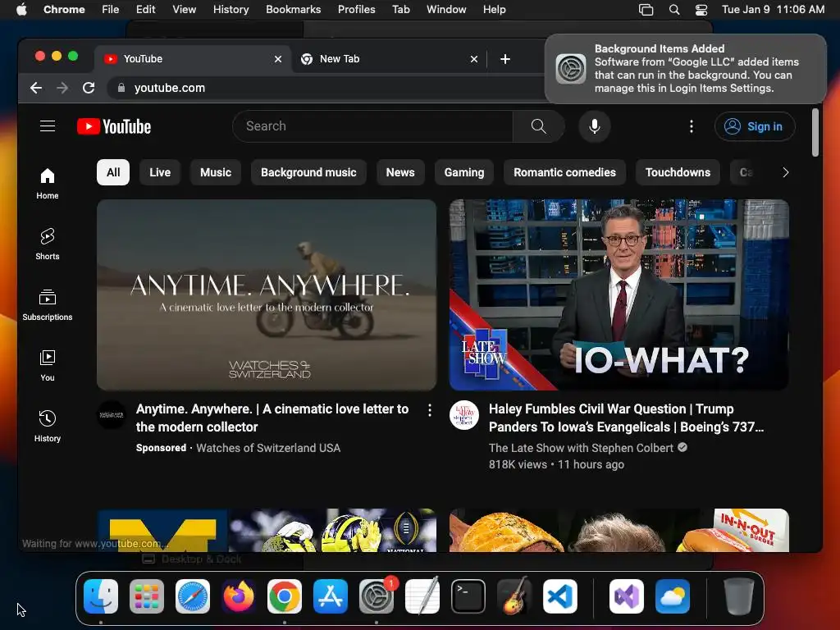Open Launchpad from the Dock
This screenshot has height=630, width=840.
point(147,596)
